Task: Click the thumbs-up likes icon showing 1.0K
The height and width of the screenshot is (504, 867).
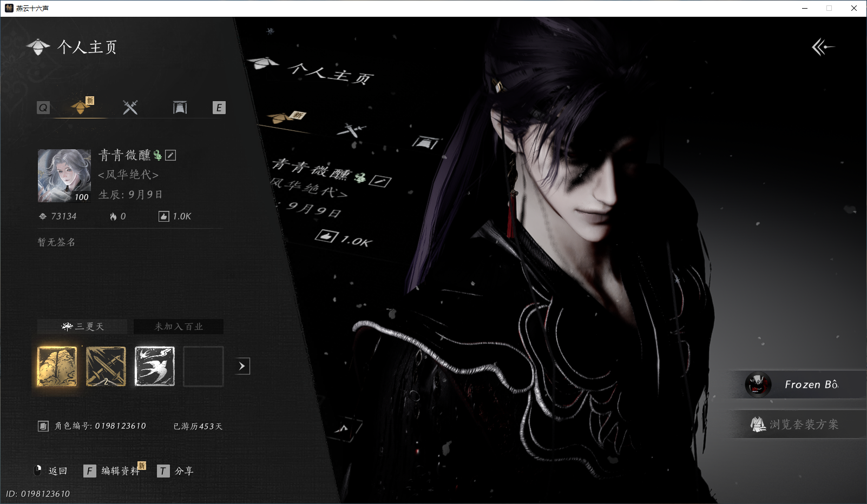Action: pyautogui.click(x=163, y=216)
